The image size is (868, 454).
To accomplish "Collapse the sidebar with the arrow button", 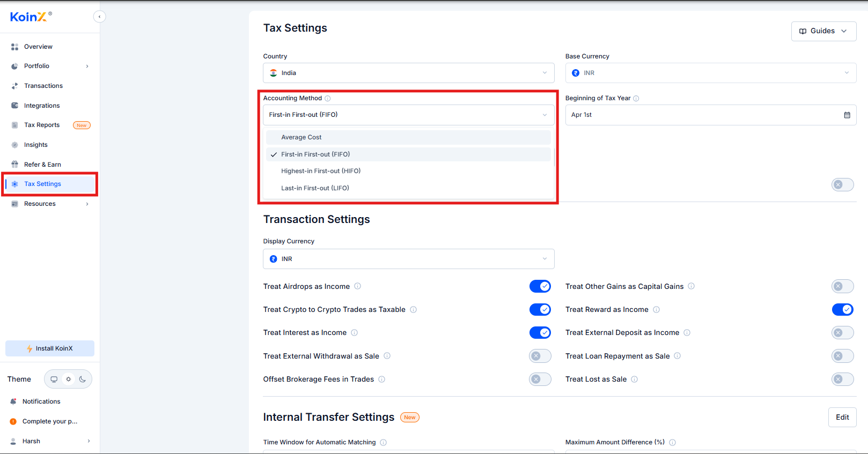I will point(99,17).
